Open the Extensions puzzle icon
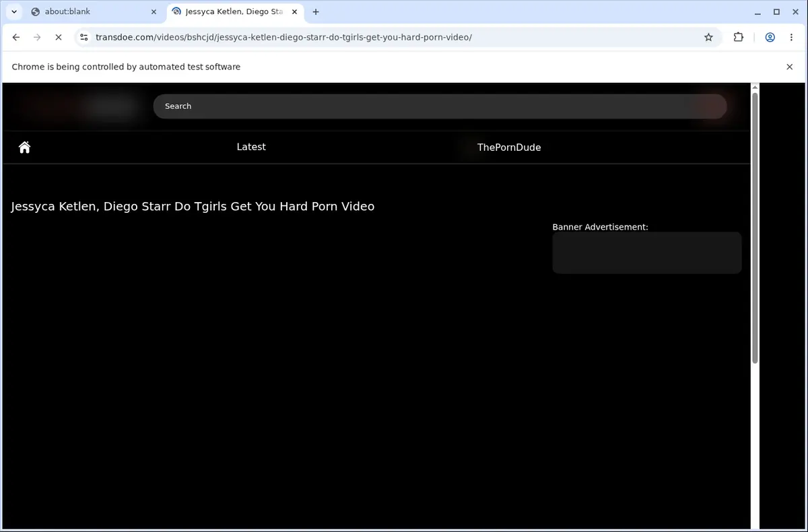Image resolution: width=808 pixels, height=532 pixels. coord(738,37)
